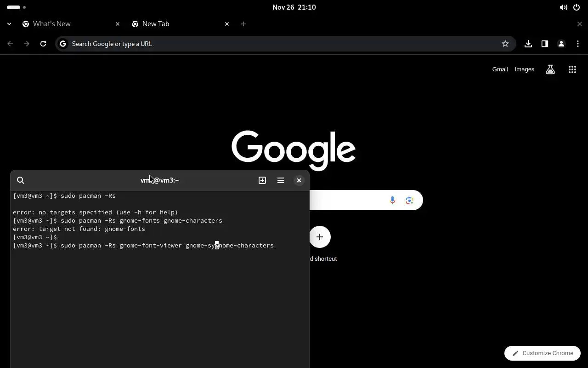Click the 'target not found: gnome-fonts' error line
588x368 pixels.
coord(79,229)
